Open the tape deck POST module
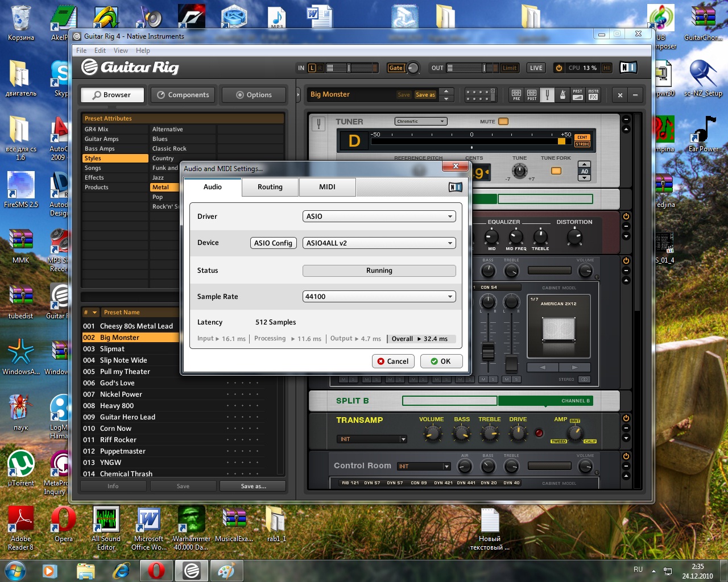Image resolution: width=728 pixels, height=582 pixels. tap(532, 95)
